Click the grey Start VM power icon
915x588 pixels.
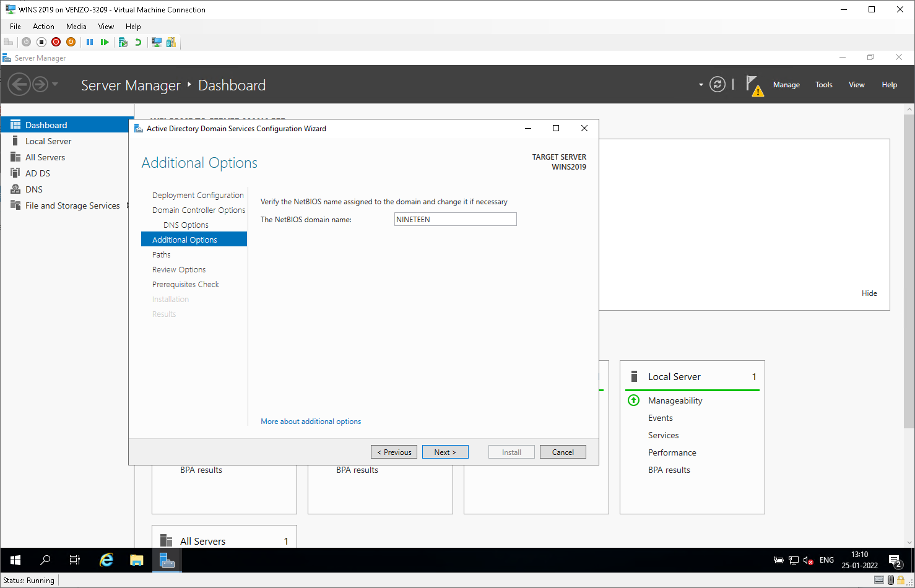(x=26, y=42)
